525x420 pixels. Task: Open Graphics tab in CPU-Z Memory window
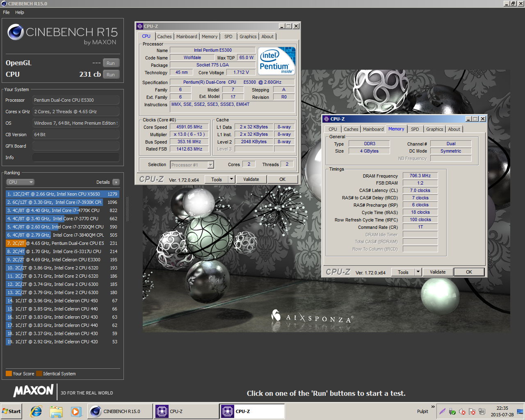pyautogui.click(x=435, y=129)
